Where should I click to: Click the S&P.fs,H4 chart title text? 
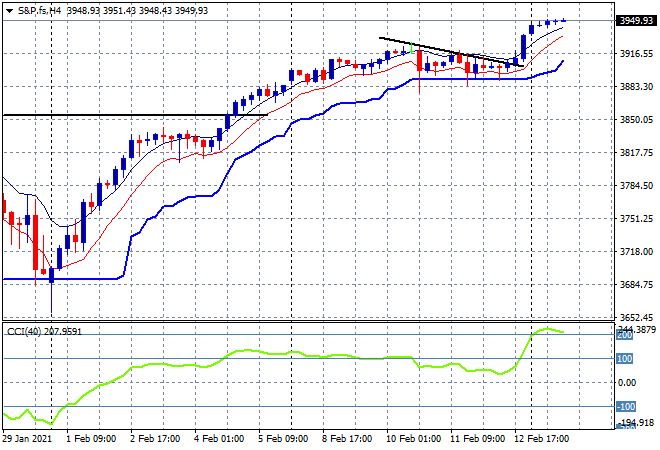(40, 9)
